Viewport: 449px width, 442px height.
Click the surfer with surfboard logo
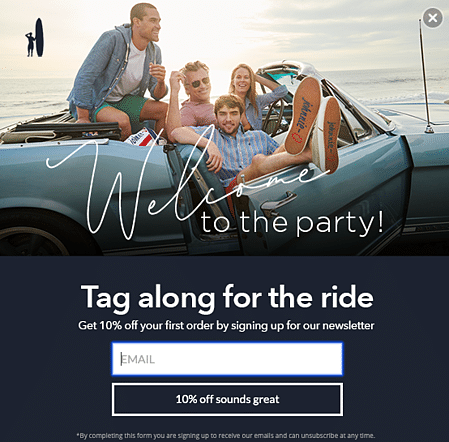(x=35, y=37)
